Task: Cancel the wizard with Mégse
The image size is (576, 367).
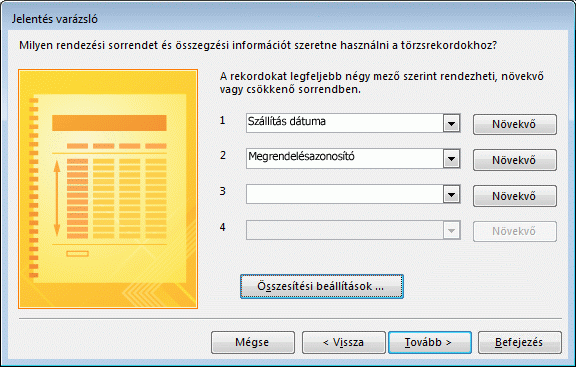Action: pos(253,342)
